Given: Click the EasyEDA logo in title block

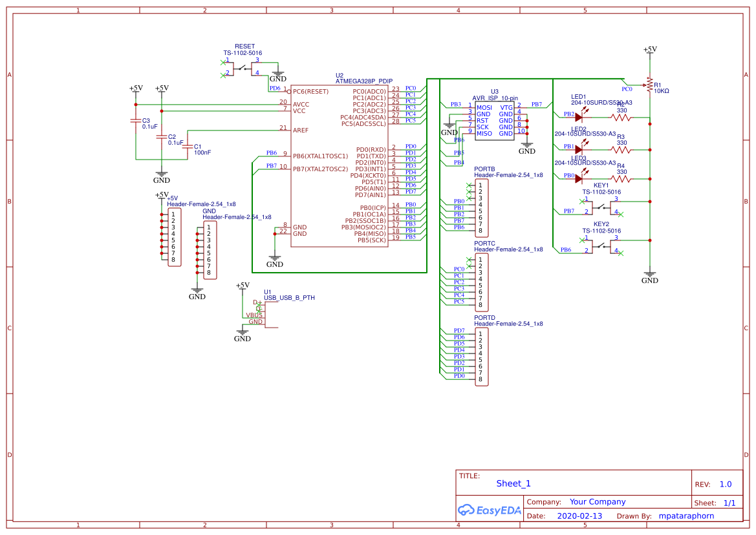Looking at the screenshot, I should point(488,510).
